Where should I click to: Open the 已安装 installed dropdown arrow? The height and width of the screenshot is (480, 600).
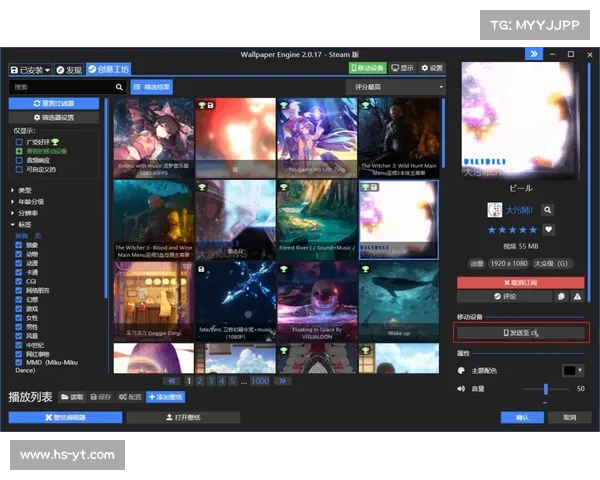(47, 70)
